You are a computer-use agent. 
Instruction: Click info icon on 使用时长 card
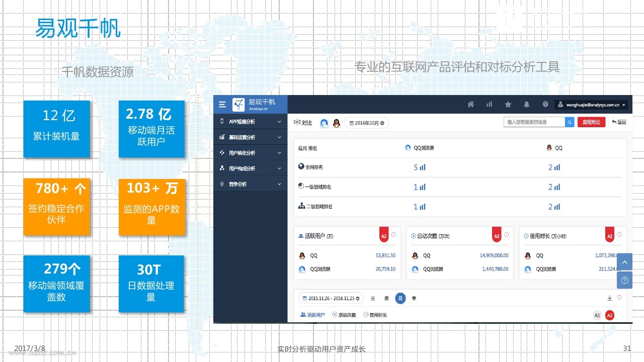coord(620,235)
